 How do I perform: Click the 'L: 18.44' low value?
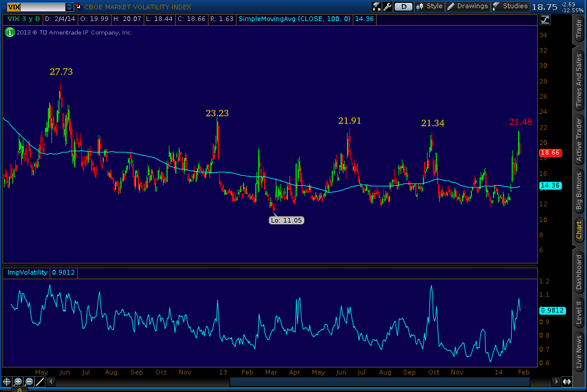coord(159,19)
